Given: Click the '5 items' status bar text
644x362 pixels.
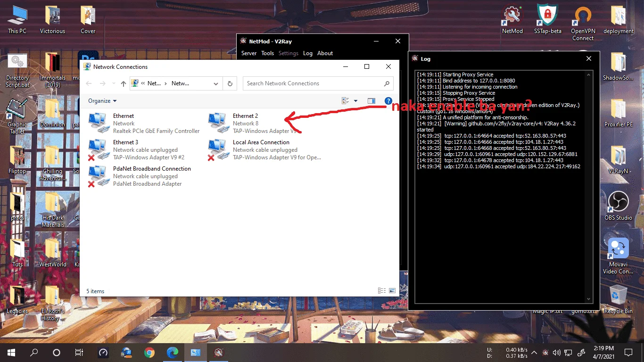Looking at the screenshot, I should pos(95,291).
